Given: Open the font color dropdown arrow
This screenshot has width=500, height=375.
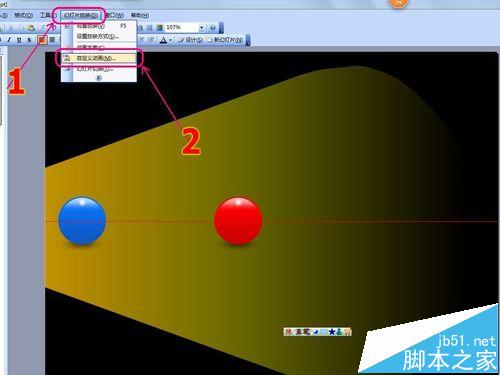Looking at the screenshot, I should [x=171, y=40].
